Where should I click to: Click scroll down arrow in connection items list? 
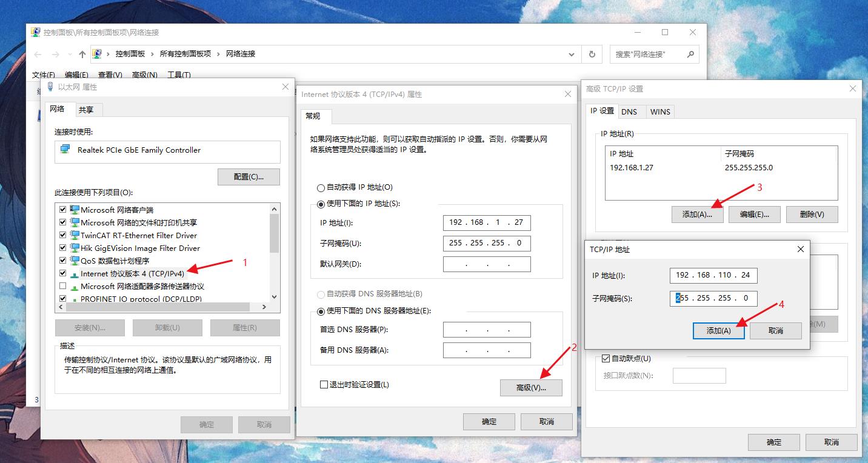[x=274, y=296]
